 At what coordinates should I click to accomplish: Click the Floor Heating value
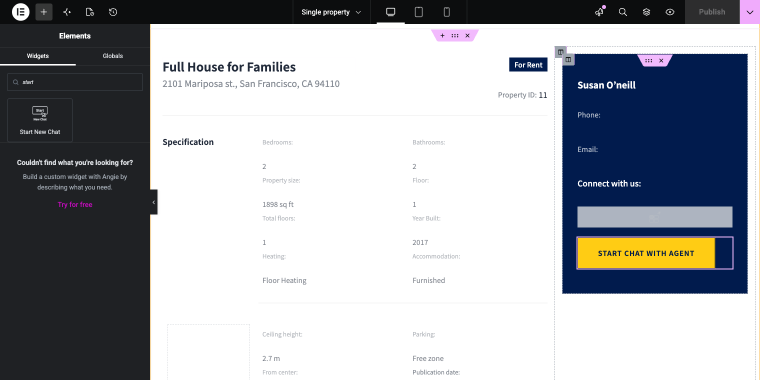coord(285,280)
